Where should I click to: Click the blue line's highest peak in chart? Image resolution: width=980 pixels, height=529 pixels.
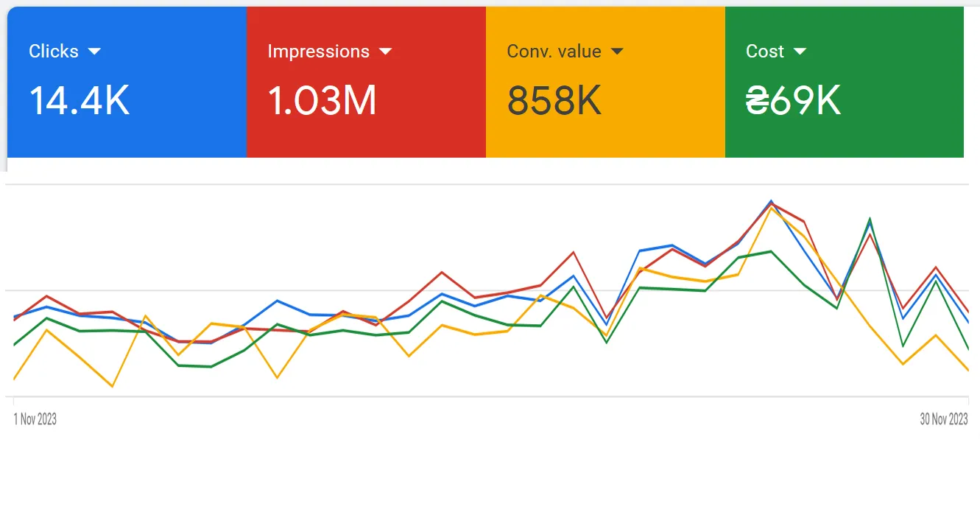coord(771,200)
